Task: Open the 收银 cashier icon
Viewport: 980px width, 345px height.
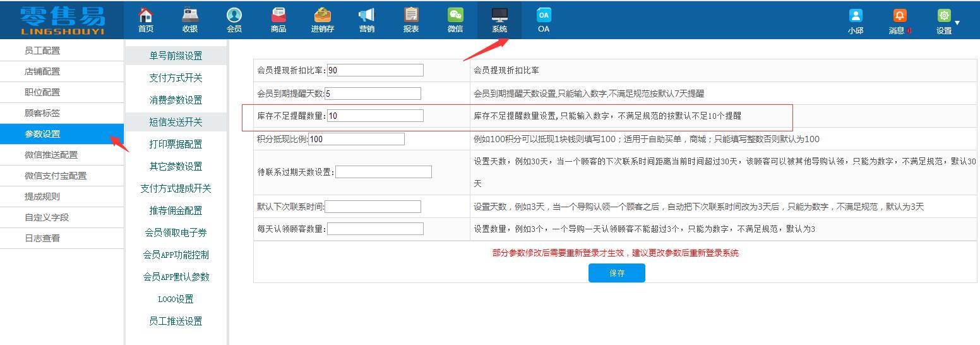Action: 190,20
